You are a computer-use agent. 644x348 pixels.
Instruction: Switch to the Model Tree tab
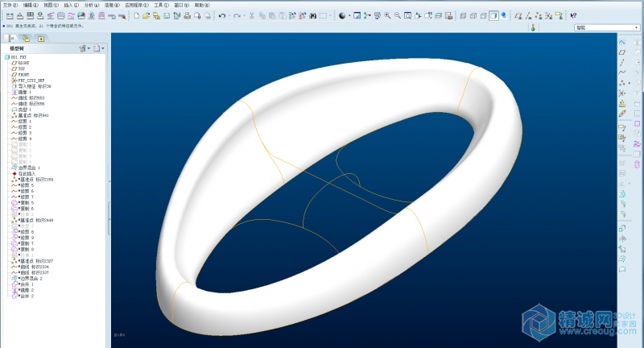point(11,38)
